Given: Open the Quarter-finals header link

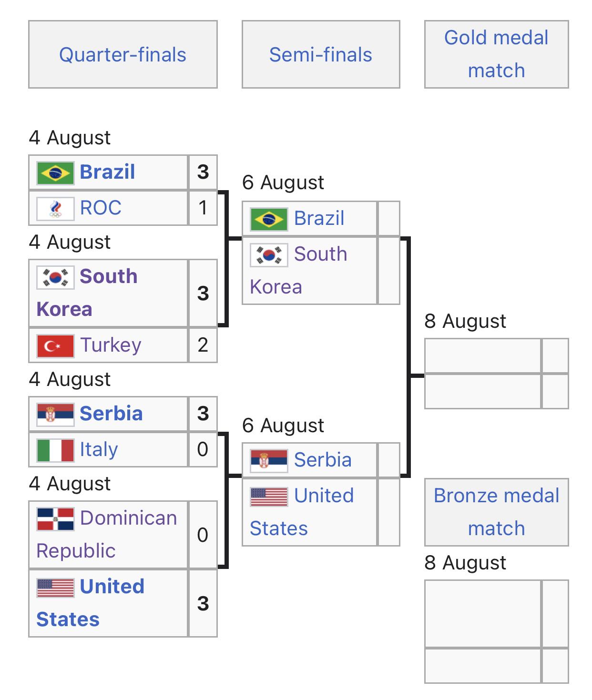Looking at the screenshot, I should click(x=122, y=55).
